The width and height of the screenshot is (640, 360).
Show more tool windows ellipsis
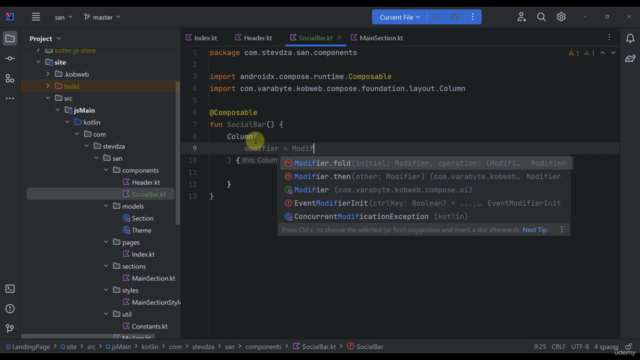point(10,98)
